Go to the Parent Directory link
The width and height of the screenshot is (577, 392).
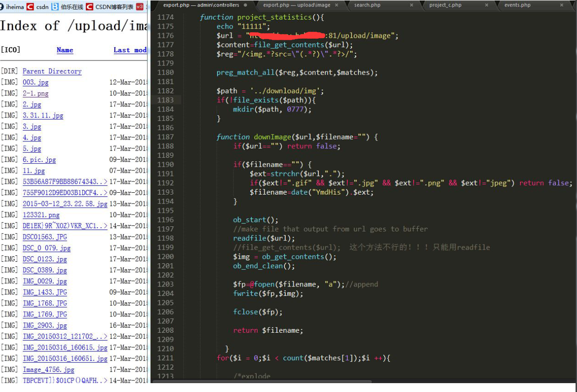(52, 71)
